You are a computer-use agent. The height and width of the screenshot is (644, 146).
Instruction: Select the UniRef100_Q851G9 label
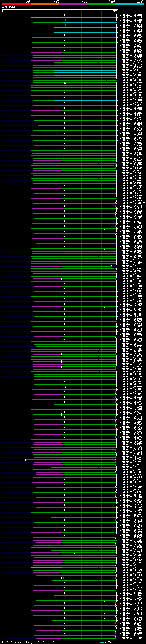(131, 321)
